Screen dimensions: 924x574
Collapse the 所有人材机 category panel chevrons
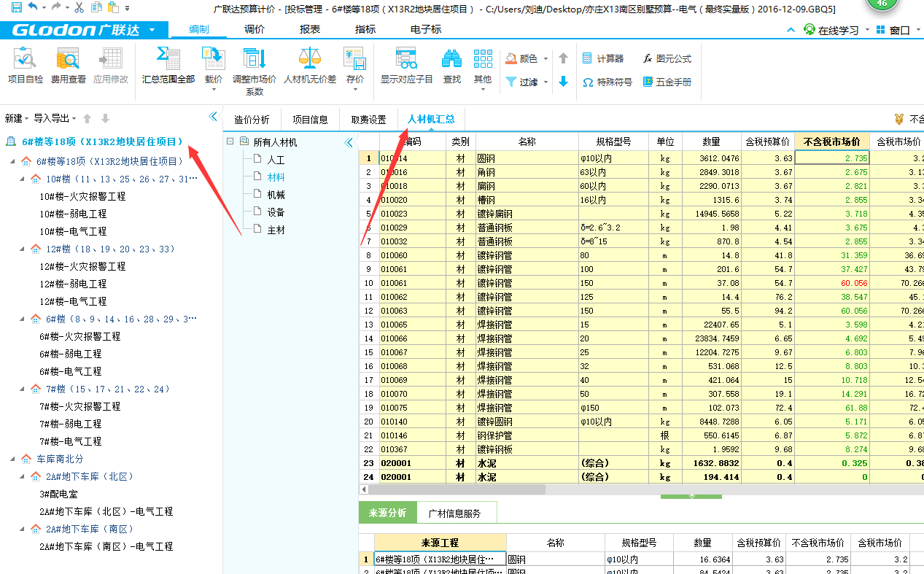[349, 142]
